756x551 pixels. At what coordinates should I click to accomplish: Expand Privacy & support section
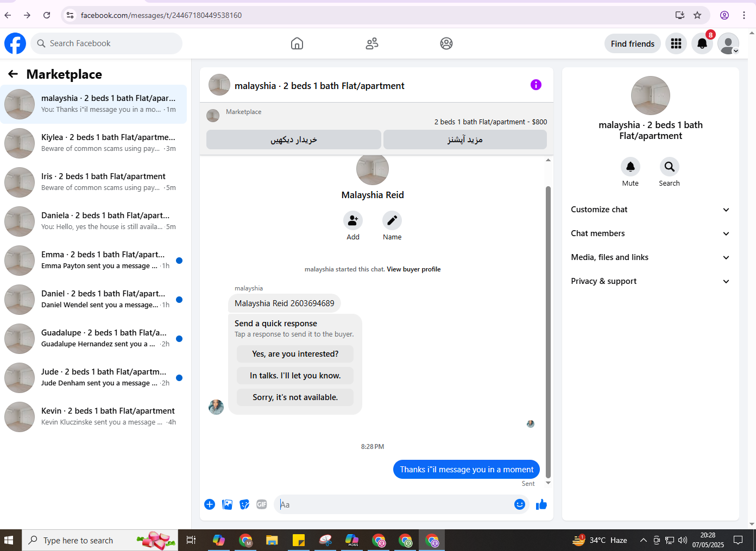pos(650,281)
